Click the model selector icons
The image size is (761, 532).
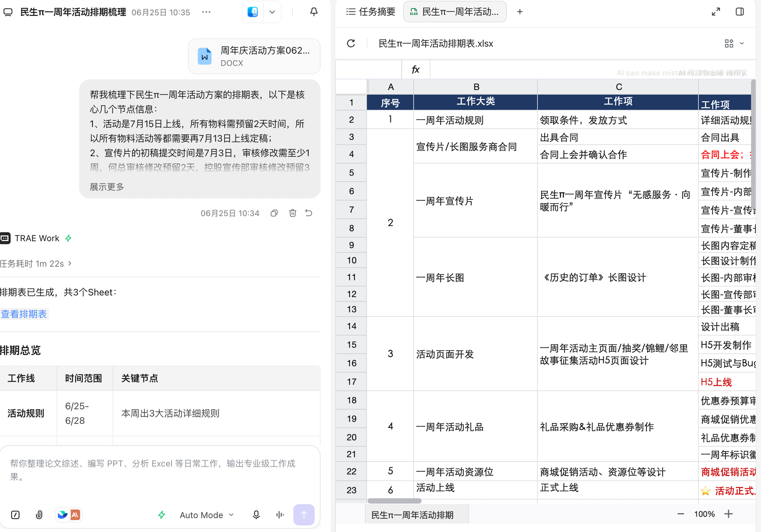click(x=69, y=515)
